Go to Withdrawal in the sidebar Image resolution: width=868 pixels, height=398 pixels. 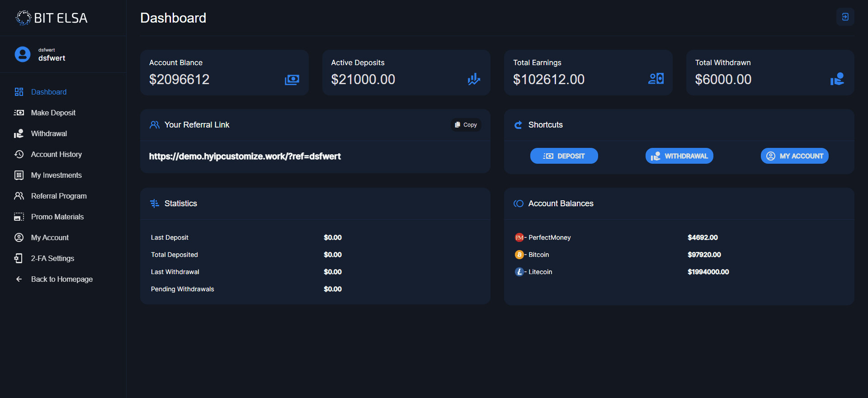(x=49, y=133)
